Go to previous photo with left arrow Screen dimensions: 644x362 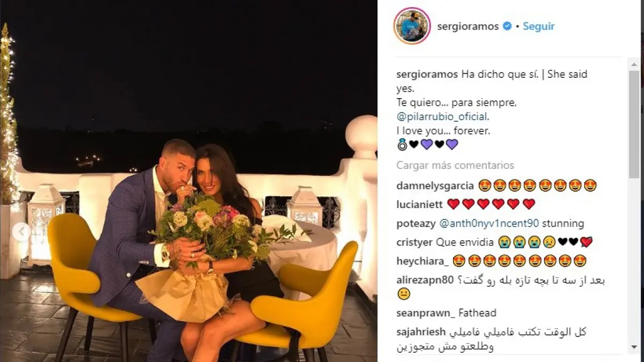[22, 232]
